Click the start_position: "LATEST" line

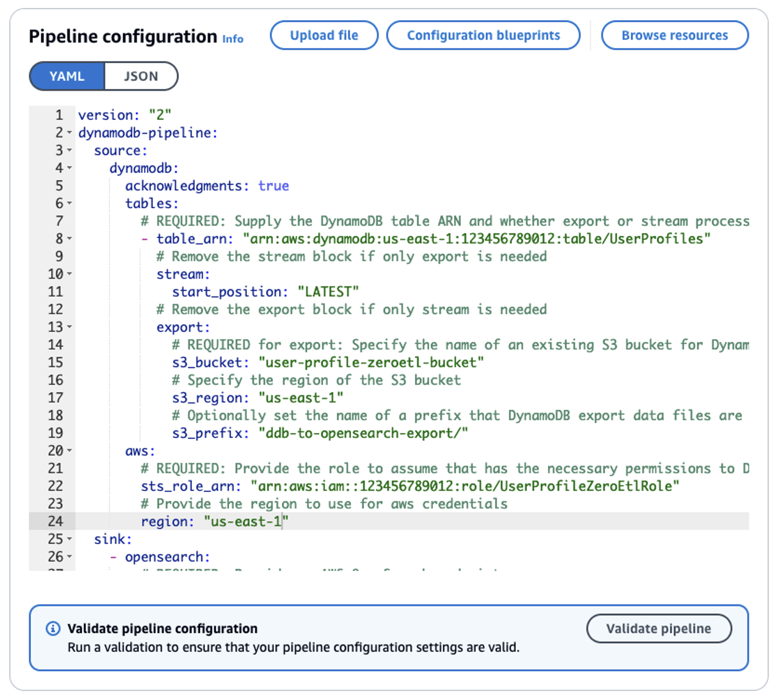[x=265, y=292]
